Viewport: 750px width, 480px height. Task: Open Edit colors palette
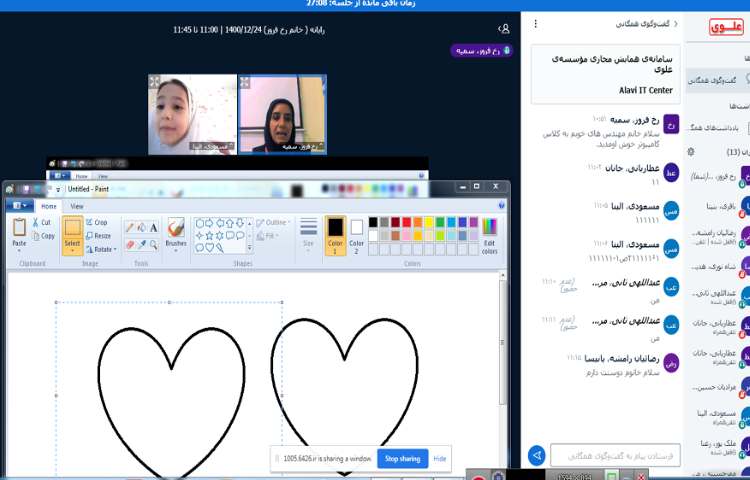coord(489,236)
